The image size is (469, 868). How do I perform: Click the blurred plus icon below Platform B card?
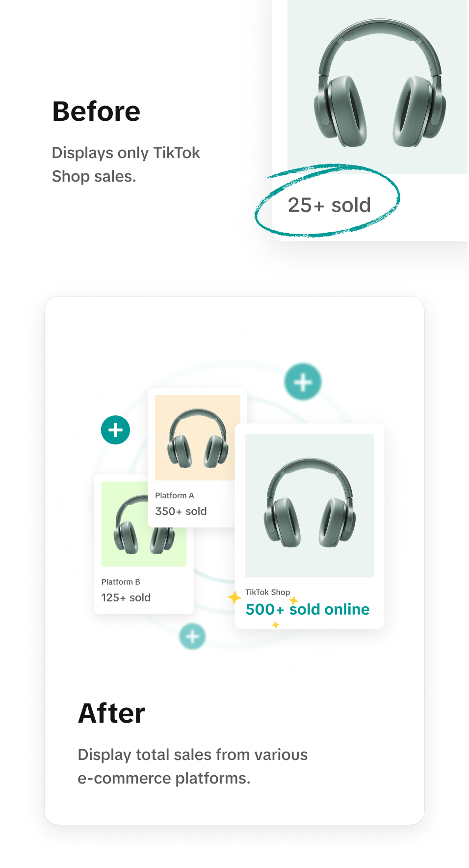click(192, 636)
